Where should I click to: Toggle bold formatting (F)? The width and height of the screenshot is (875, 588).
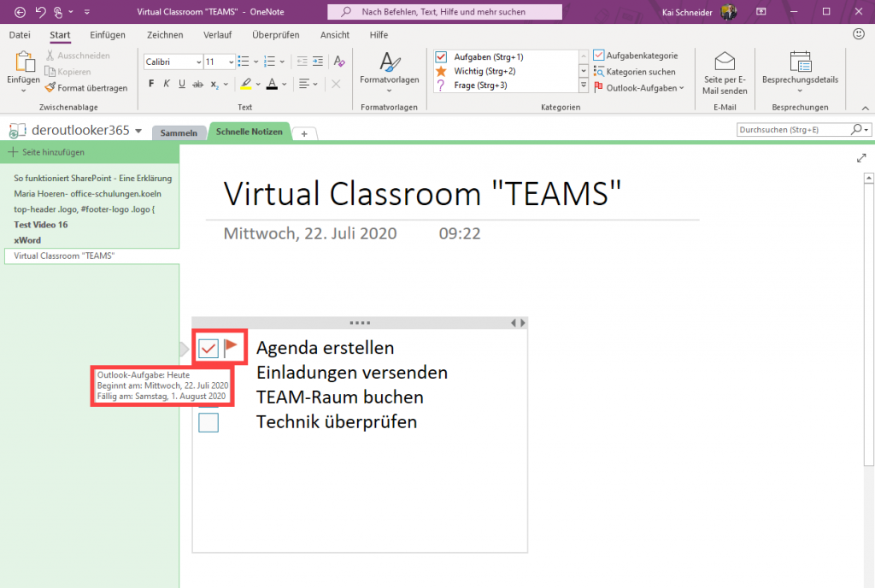[151, 84]
